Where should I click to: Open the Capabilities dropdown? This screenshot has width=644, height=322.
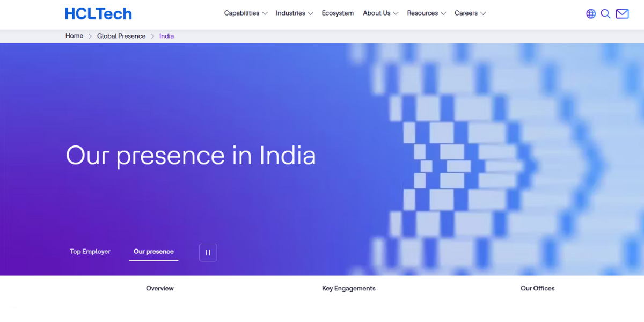pos(242,13)
